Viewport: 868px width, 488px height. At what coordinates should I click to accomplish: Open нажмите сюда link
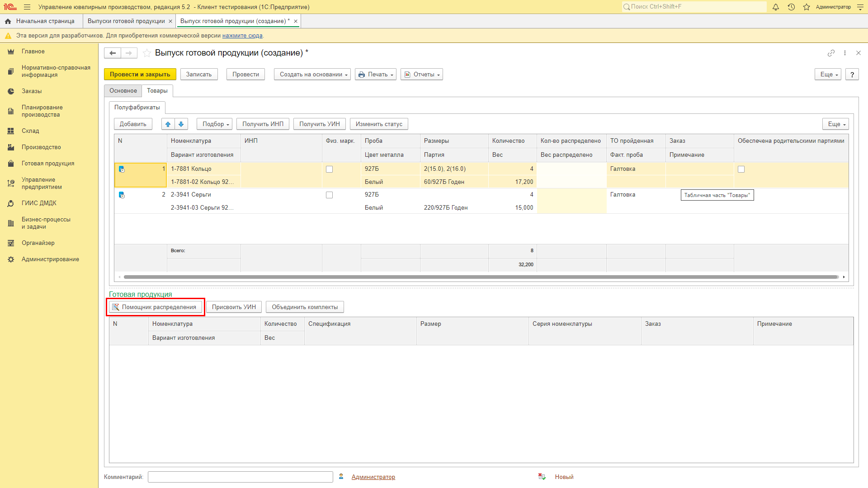(242, 36)
